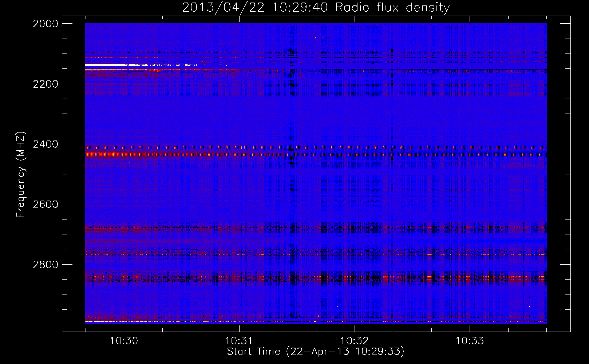Click the 2200 frequency axis label
589x364 pixels.
pos(46,84)
